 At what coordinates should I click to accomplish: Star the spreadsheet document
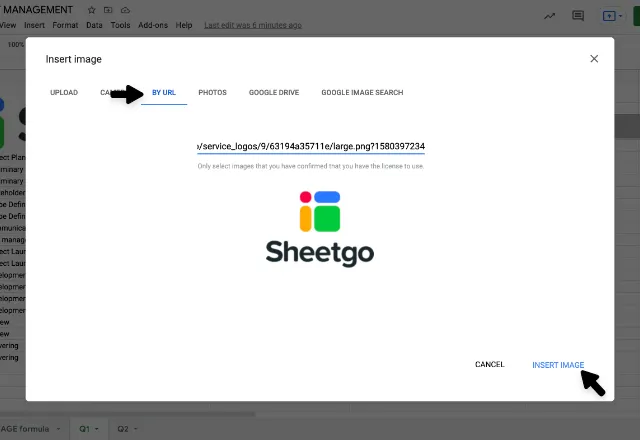tap(91, 10)
